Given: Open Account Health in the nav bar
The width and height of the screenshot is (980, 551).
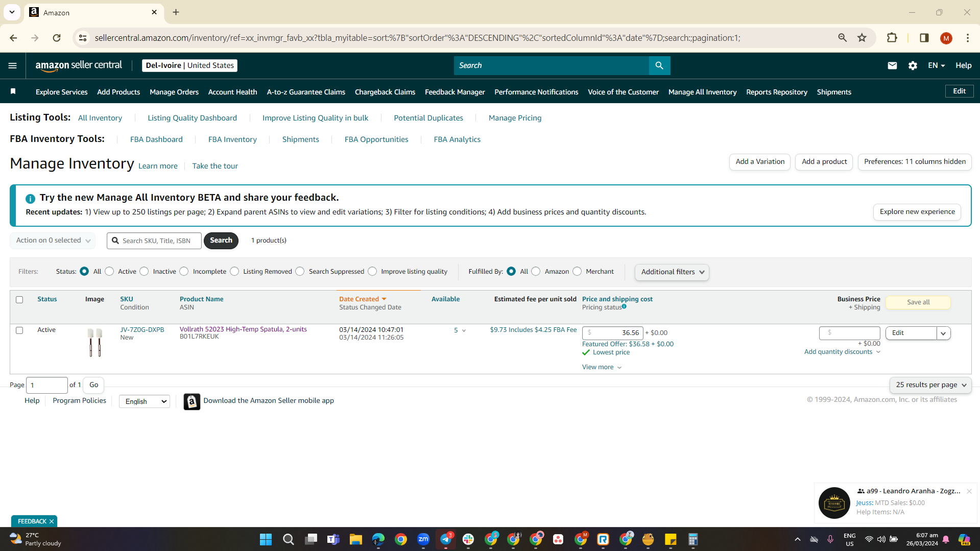Looking at the screenshot, I should [232, 92].
